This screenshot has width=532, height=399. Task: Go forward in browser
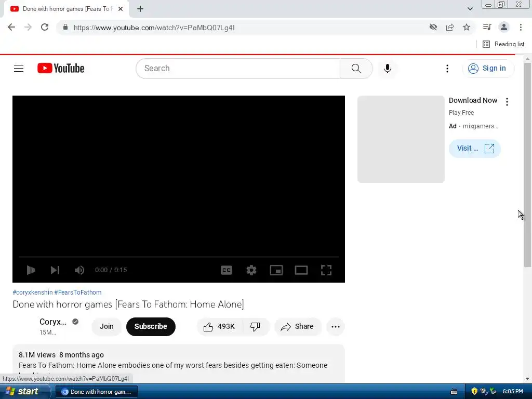coord(28,27)
